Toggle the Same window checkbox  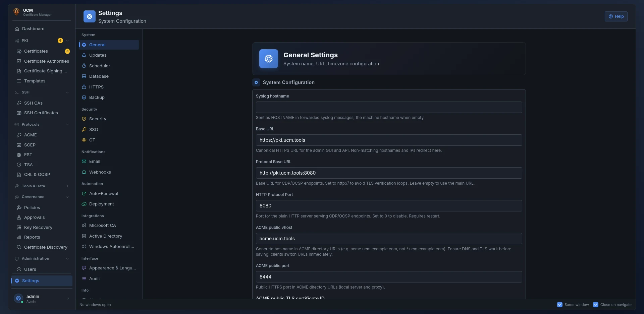(559, 305)
